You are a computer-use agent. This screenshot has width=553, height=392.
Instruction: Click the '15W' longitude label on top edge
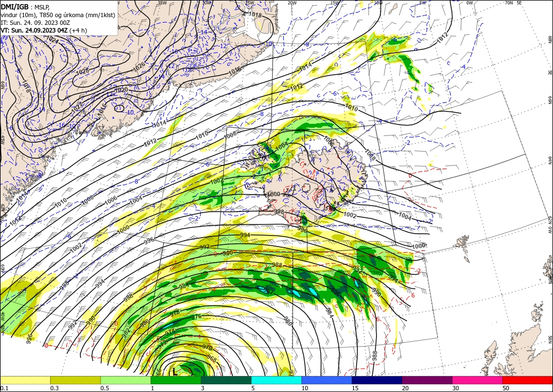(335, 3)
